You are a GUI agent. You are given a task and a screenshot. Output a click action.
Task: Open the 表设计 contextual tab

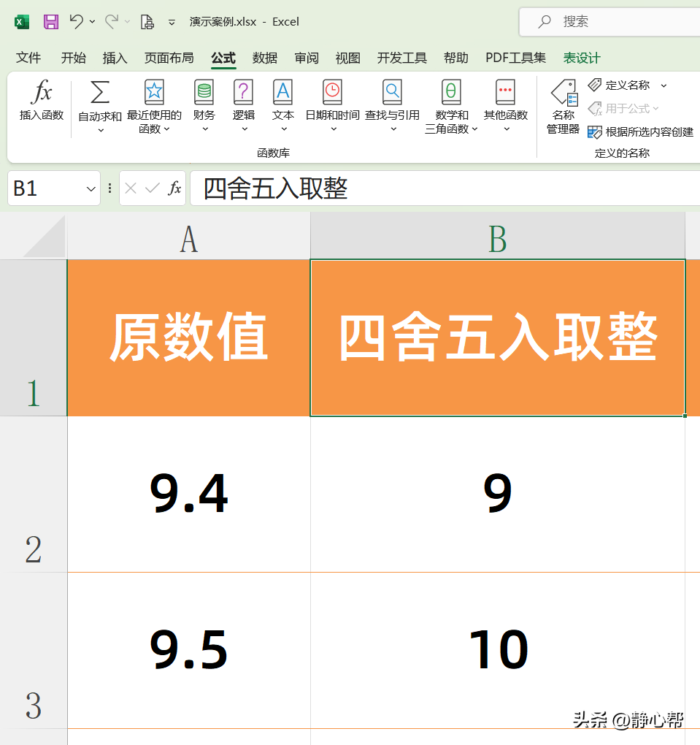pyautogui.click(x=582, y=58)
